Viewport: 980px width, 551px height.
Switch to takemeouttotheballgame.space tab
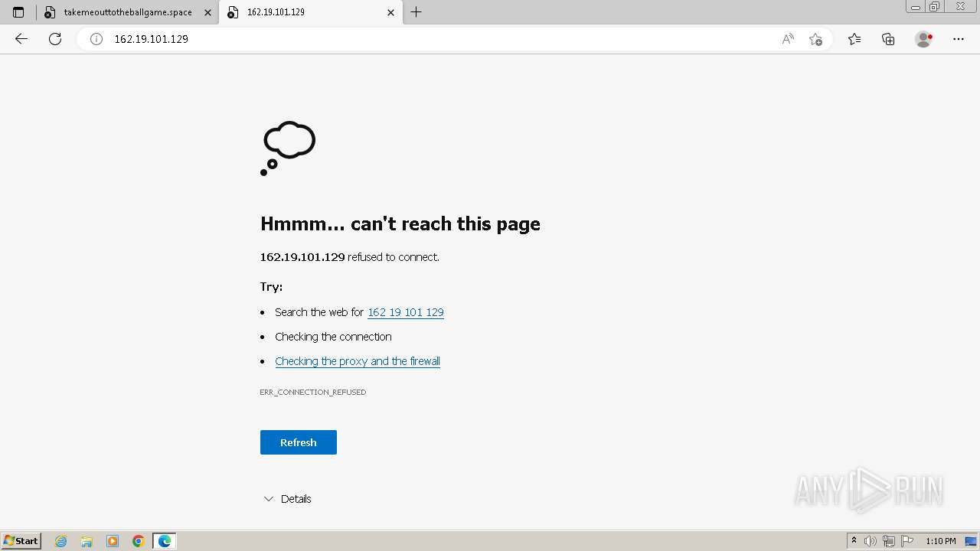[128, 12]
